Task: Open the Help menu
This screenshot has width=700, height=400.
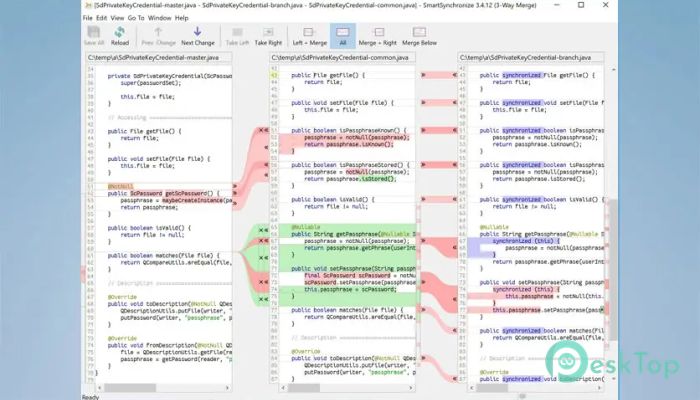Action: pos(181,18)
